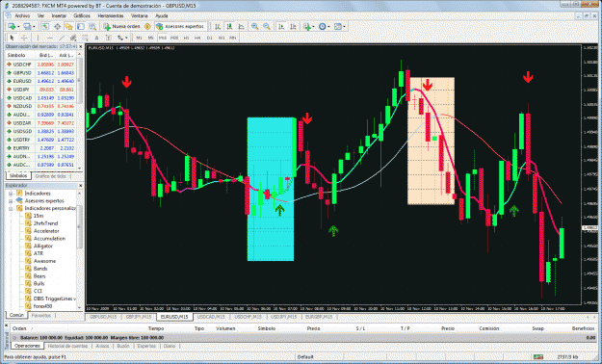Screen dimensions: 602x364
Task: Click the Asesores expertos toolbar button
Action: [180, 27]
